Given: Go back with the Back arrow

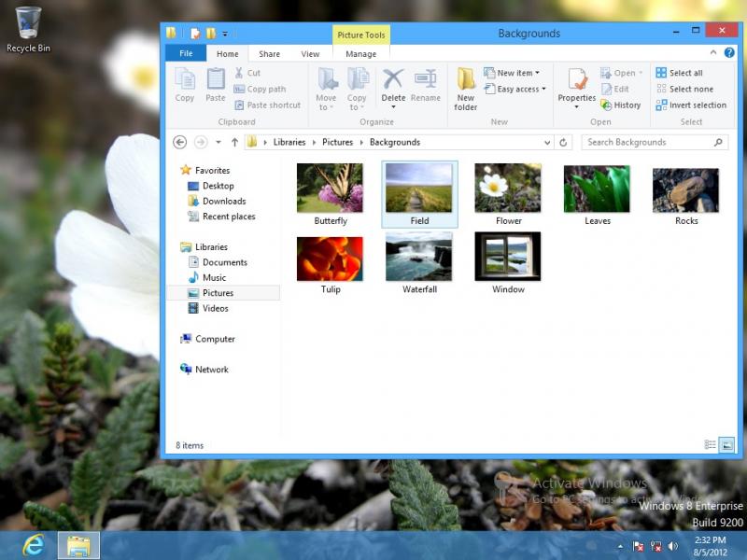Looking at the screenshot, I should 179,143.
